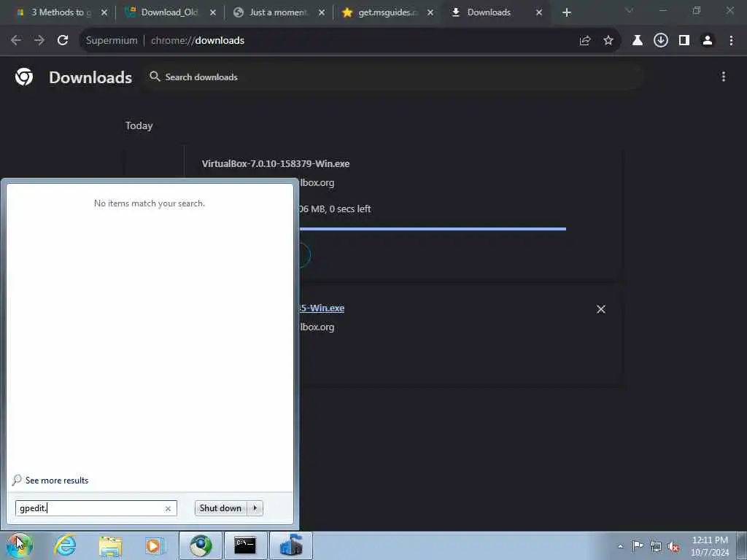
Task: Show hidden system tray icons
Action: pos(620,546)
